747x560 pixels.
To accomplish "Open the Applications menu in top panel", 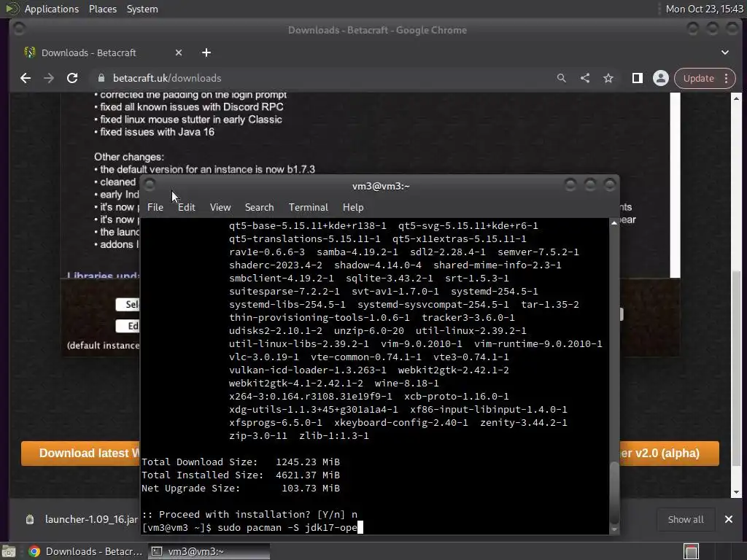I will [x=52, y=9].
